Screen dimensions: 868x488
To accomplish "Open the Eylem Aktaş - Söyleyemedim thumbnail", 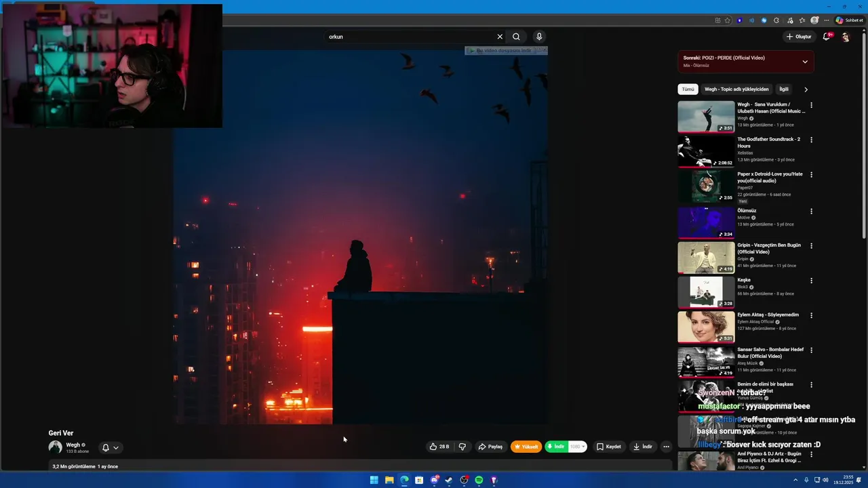I will coord(706,327).
